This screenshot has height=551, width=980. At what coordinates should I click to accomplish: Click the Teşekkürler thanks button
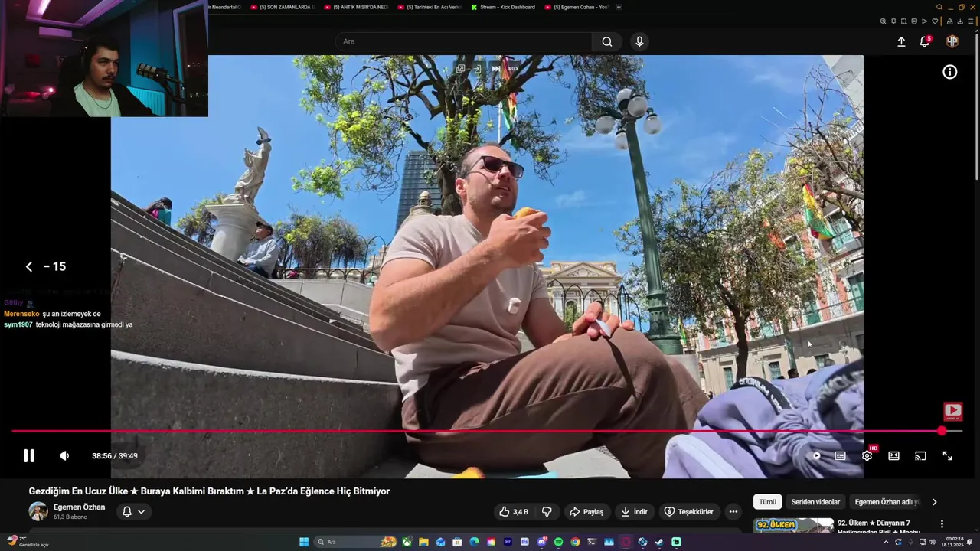688,511
